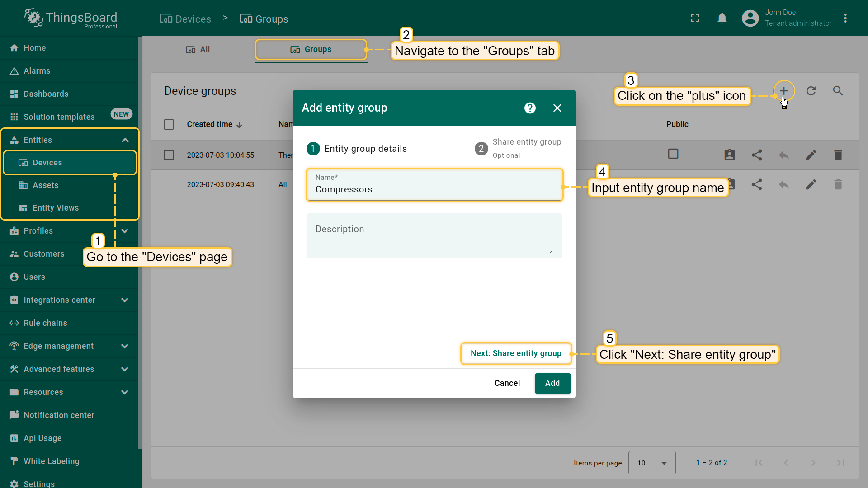Click the notifications bell icon
The image size is (868, 488).
(x=722, y=18)
